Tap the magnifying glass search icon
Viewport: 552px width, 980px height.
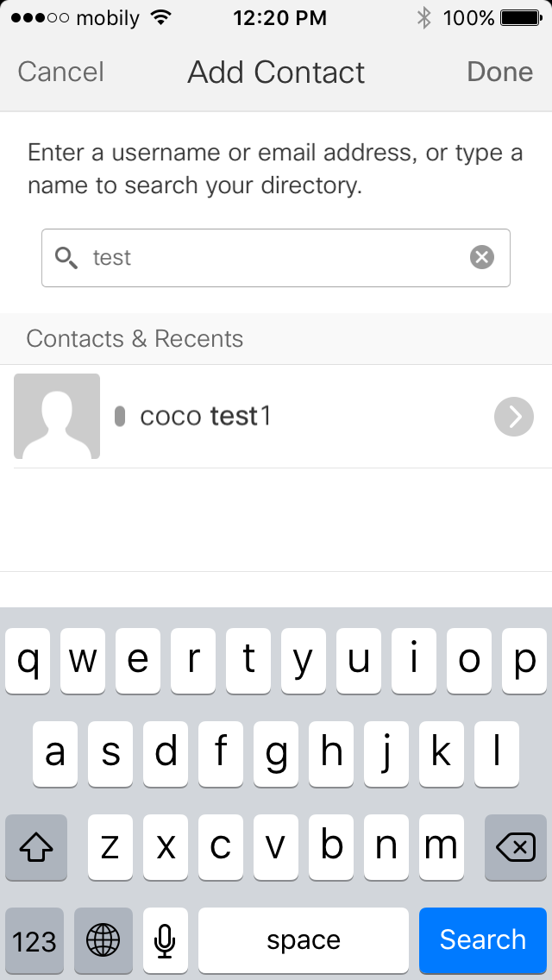(66, 257)
